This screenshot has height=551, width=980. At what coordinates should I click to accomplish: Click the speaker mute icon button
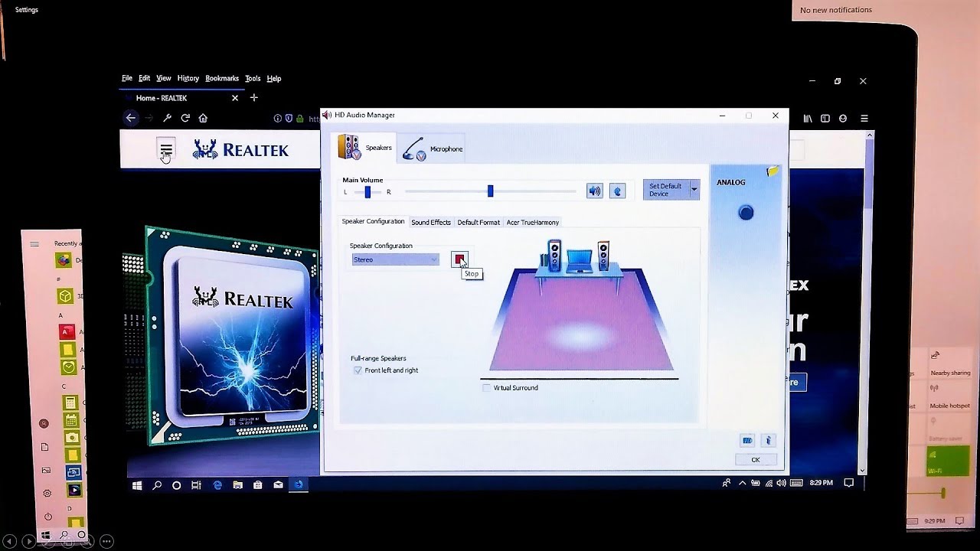tap(595, 191)
